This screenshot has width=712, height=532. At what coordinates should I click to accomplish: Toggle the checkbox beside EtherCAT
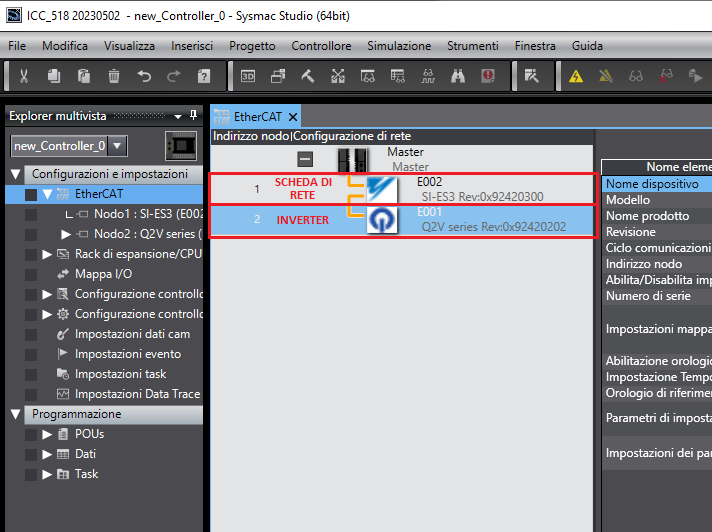coord(31,194)
